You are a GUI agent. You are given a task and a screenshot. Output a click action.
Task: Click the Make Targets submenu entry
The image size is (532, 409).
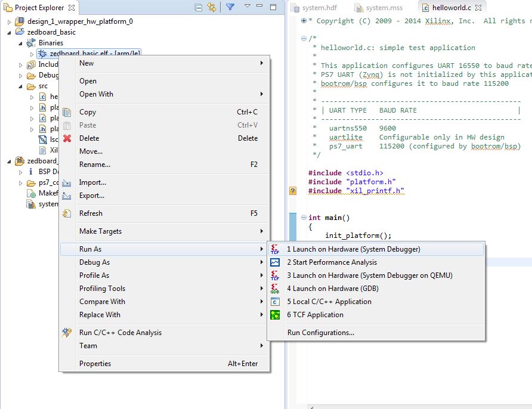(x=165, y=231)
